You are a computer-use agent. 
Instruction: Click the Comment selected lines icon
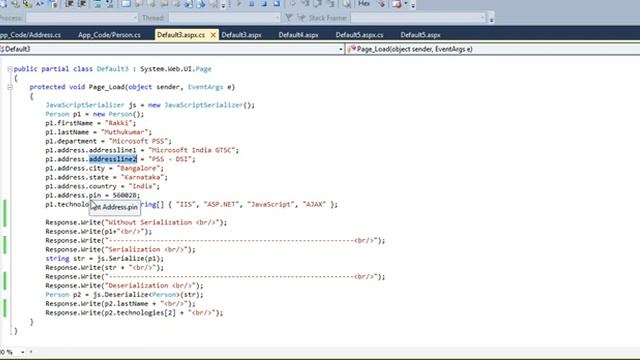click(x=97, y=4)
